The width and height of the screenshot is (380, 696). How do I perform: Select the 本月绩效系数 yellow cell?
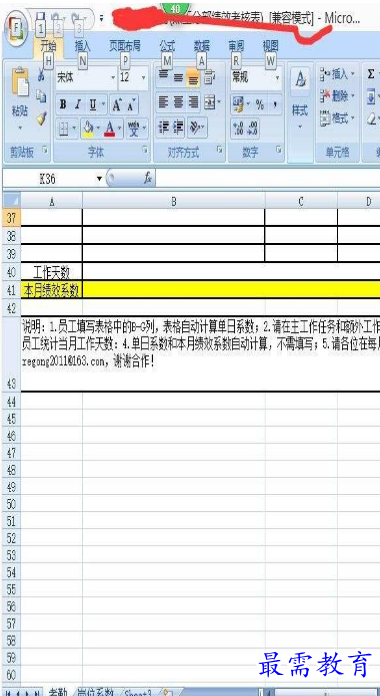51,290
